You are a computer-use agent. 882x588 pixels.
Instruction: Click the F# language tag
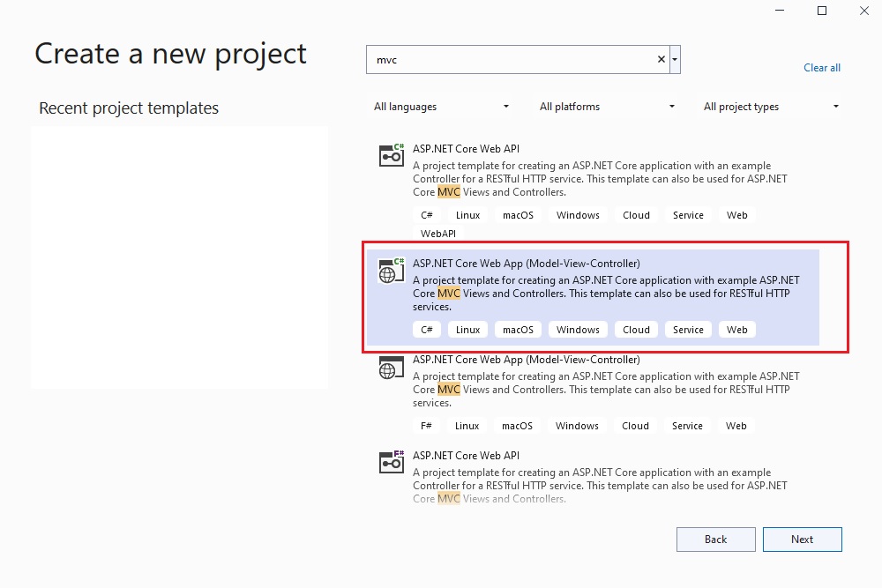426,426
